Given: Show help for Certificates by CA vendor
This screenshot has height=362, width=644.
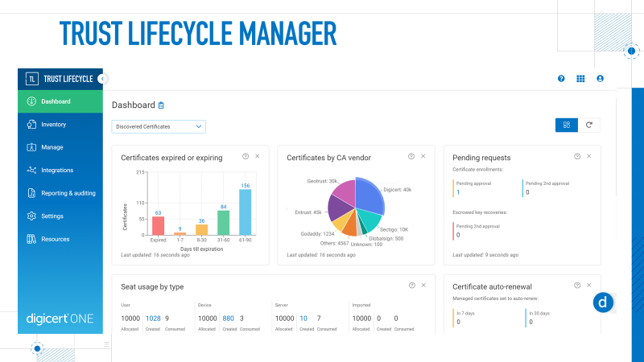Looking at the screenshot, I should 411,156.
